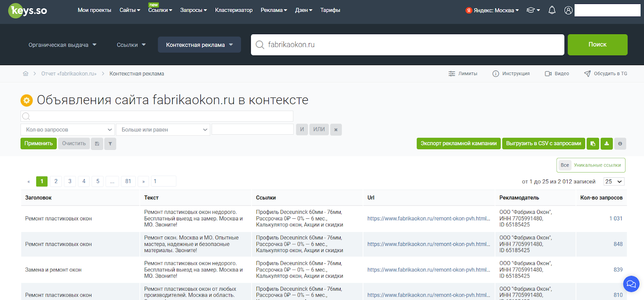Switch to Органическая выдача tab

62,45
